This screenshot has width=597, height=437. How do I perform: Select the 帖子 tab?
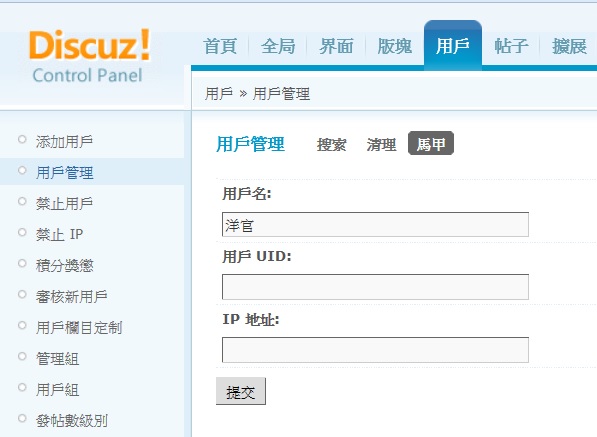pos(511,46)
